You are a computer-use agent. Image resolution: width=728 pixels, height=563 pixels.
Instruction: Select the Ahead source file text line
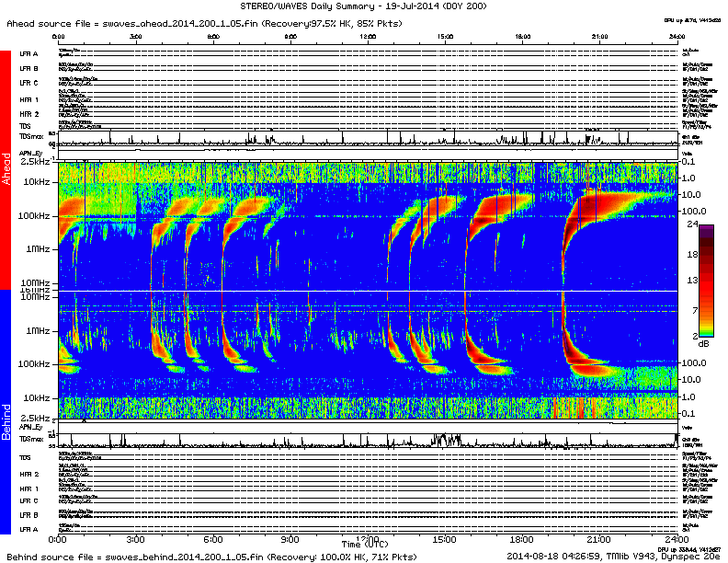tap(204, 23)
